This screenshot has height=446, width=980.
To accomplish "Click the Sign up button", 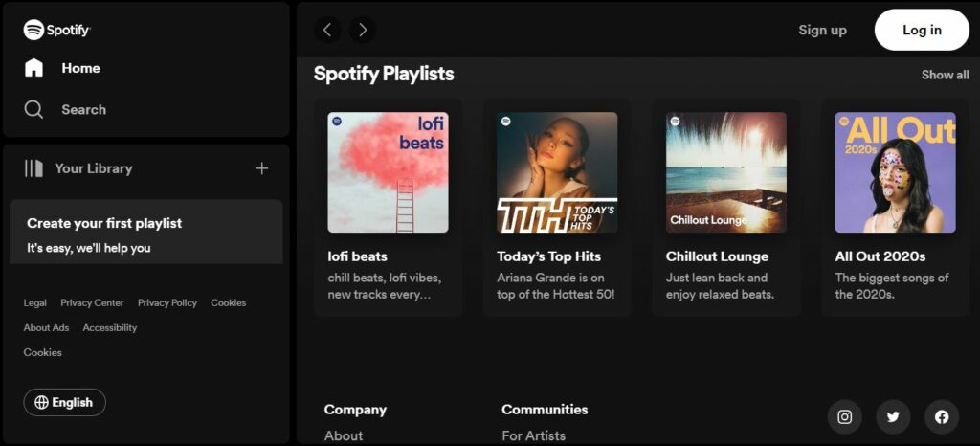I will [x=822, y=30].
